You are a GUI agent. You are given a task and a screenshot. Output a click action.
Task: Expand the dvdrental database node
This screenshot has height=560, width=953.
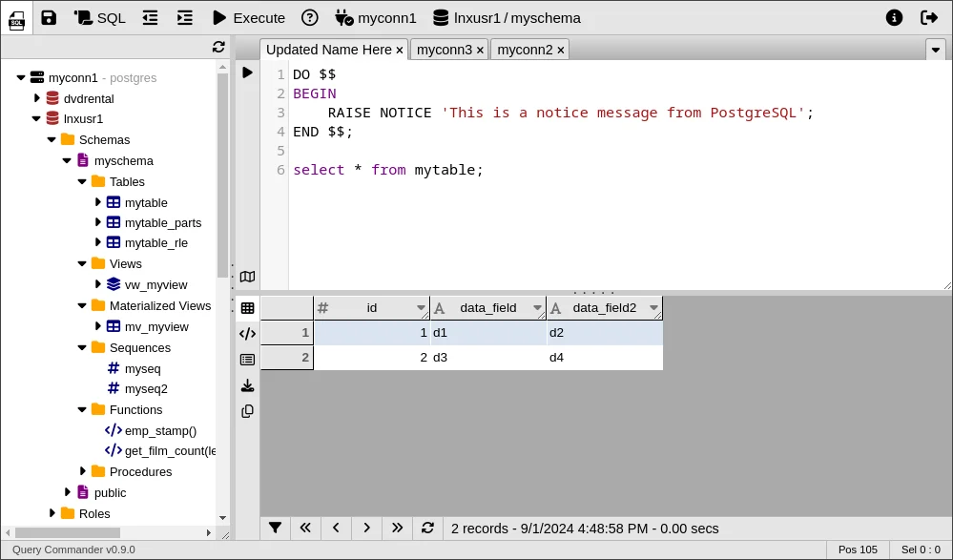point(36,98)
